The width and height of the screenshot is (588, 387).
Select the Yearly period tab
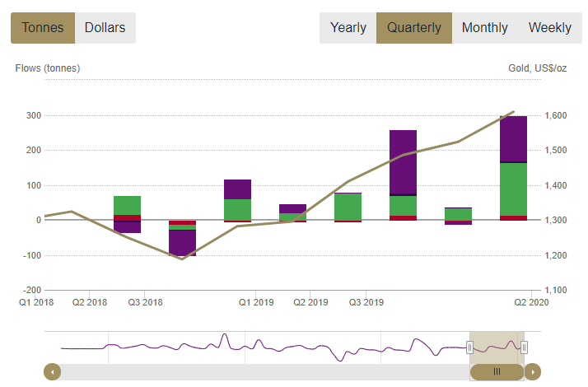348,28
